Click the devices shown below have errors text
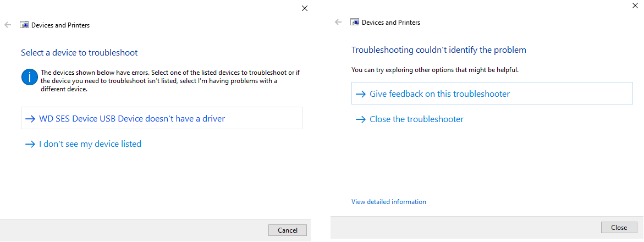This screenshot has width=644, height=242. pyautogui.click(x=170, y=80)
